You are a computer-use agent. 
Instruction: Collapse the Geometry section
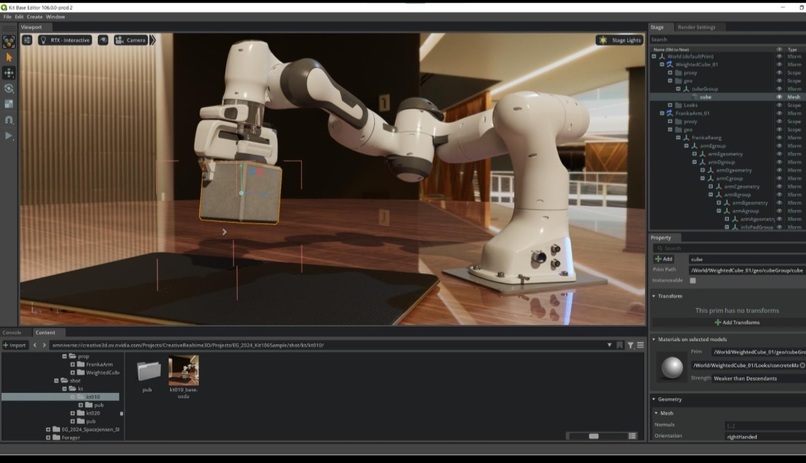pyautogui.click(x=654, y=399)
